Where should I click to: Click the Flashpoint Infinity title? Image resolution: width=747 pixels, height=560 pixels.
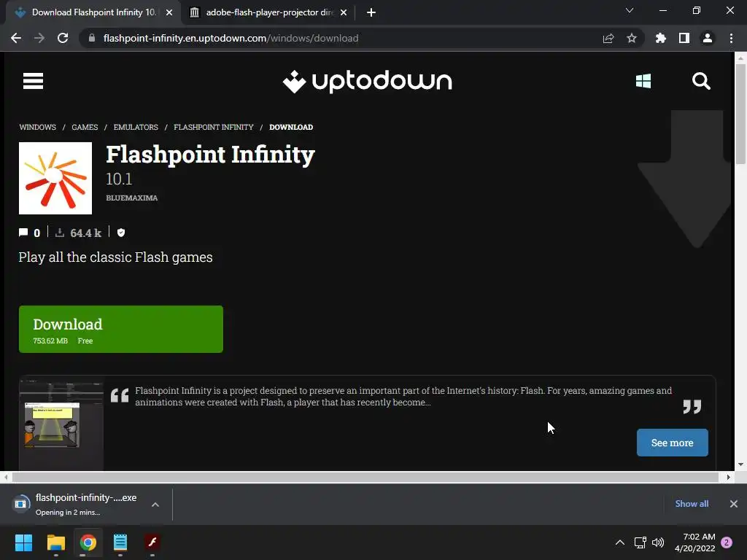tap(210, 155)
